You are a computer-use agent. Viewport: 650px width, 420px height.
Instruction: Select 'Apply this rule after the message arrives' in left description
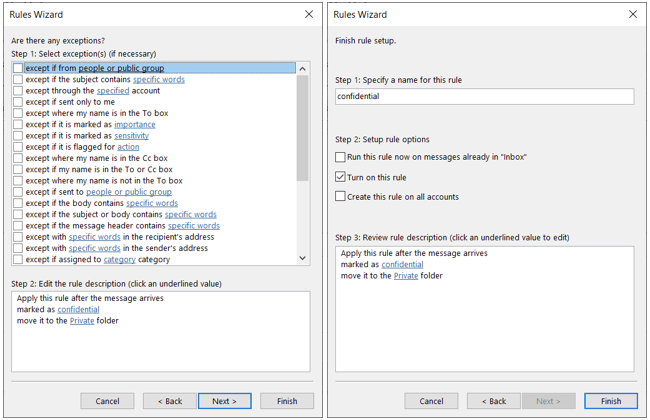90,298
